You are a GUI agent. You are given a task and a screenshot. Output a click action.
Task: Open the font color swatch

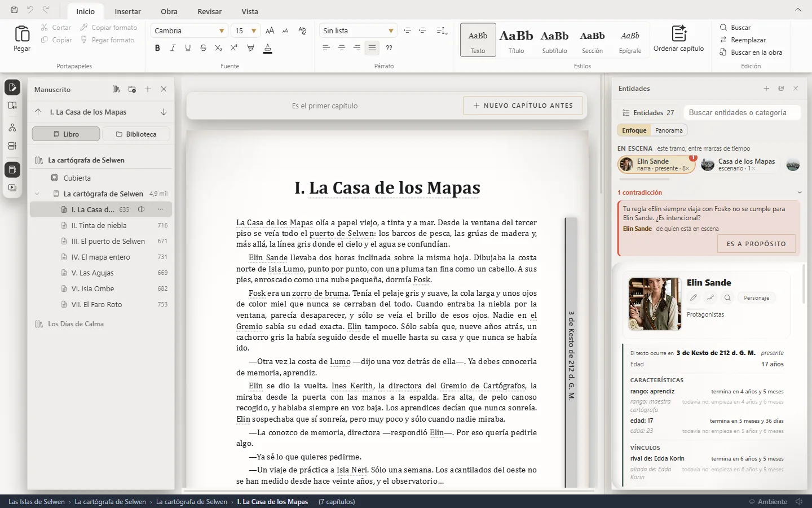tap(268, 49)
